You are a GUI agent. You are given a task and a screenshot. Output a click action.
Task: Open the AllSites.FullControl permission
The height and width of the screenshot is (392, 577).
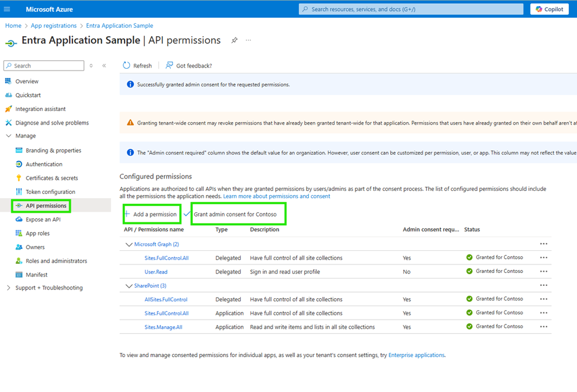click(166, 299)
